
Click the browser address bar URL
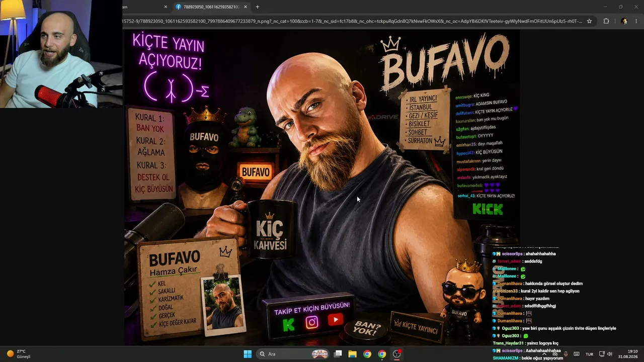point(352,21)
